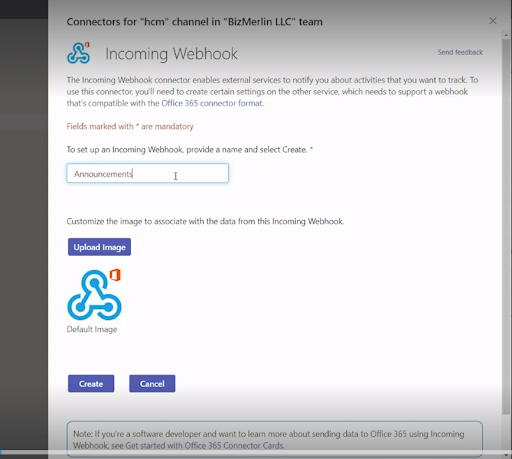This screenshot has height=459, width=512.
Task: Click "To set up an Incoming Webhook" instruction
Action: click(190, 150)
